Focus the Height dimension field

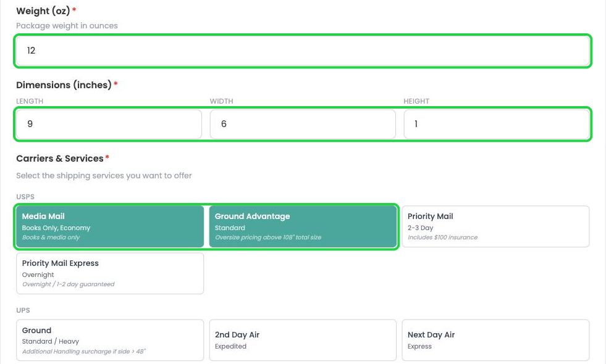[497, 124]
